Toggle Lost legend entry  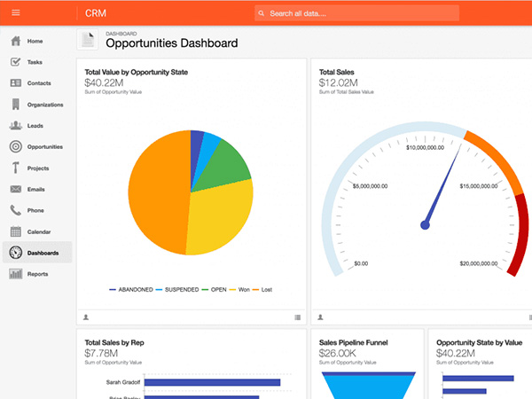[x=262, y=289]
